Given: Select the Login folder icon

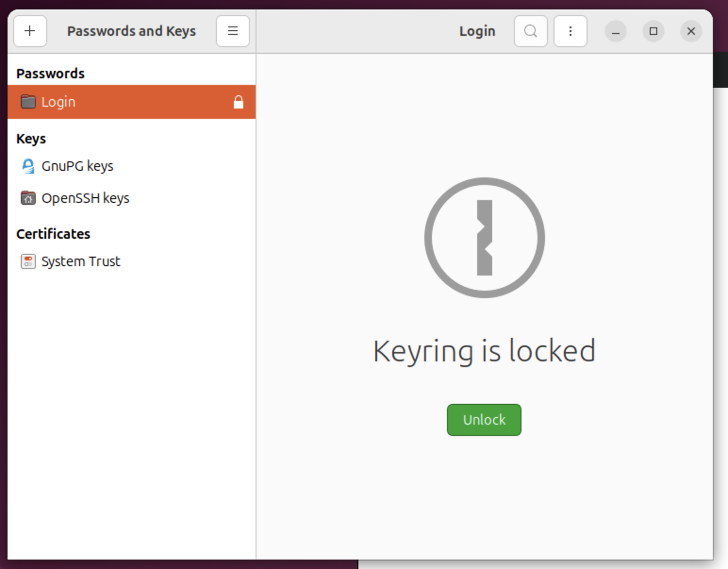Looking at the screenshot, I should [28, 102].
